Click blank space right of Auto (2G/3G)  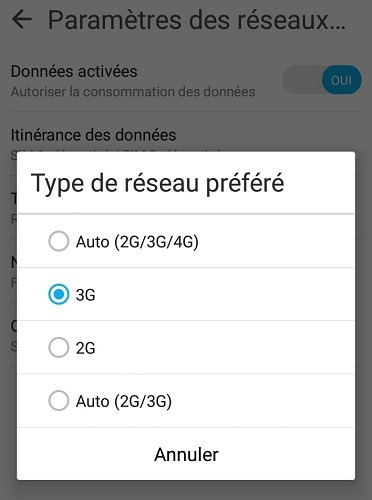(x=263, y=400)
